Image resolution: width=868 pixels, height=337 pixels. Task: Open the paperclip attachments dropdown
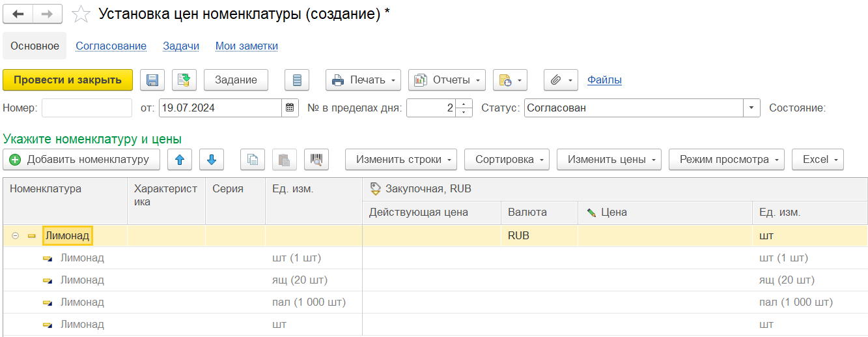point(560,80)
